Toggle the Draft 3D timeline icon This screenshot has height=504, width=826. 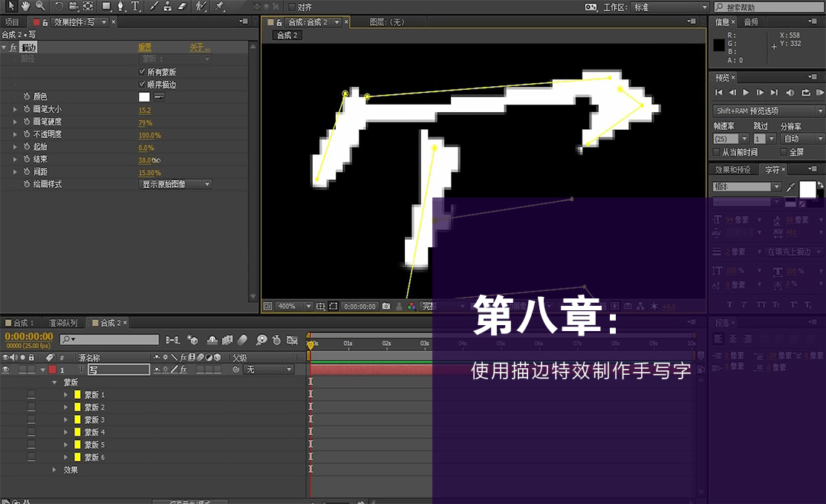coord(192,340)
